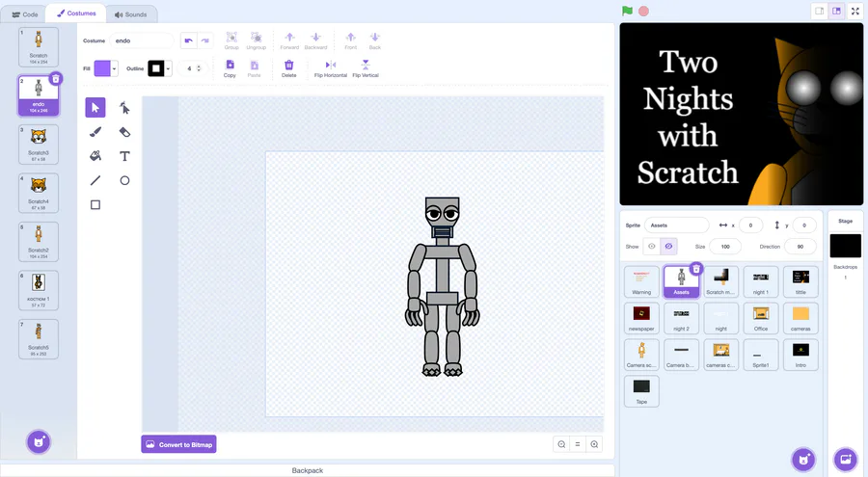The height and width of the screenshot is (477, 868).
Task: Click the Copy icon
Action: pyautogui.click(x=230, y=68)
